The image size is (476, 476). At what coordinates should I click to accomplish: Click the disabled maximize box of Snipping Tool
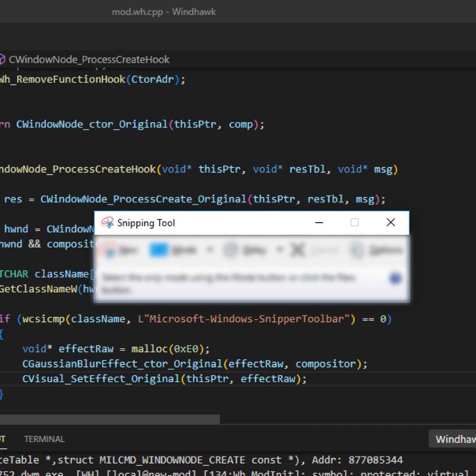(x=354, y=222)
